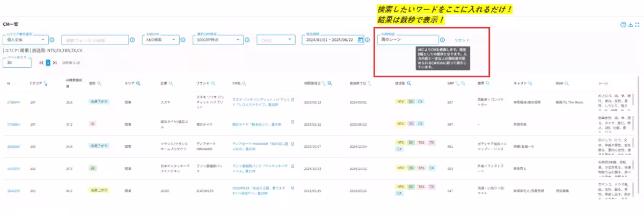
Task: Open Id link in 横浜タイヤ row
Action: point(13,124)
